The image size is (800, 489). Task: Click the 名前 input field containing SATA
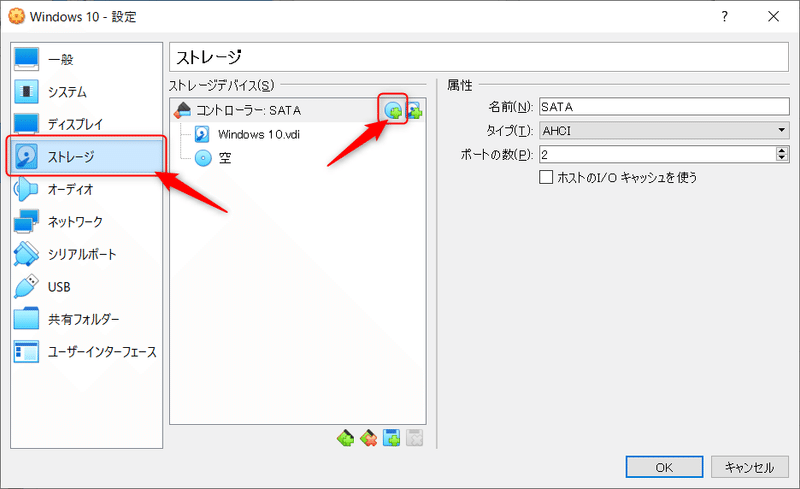[x=664, y=107]
